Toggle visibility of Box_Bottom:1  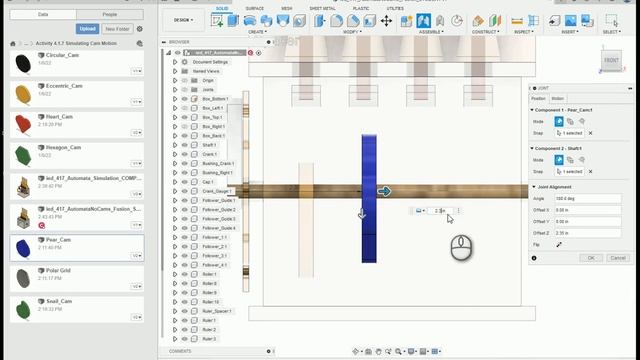184,99
